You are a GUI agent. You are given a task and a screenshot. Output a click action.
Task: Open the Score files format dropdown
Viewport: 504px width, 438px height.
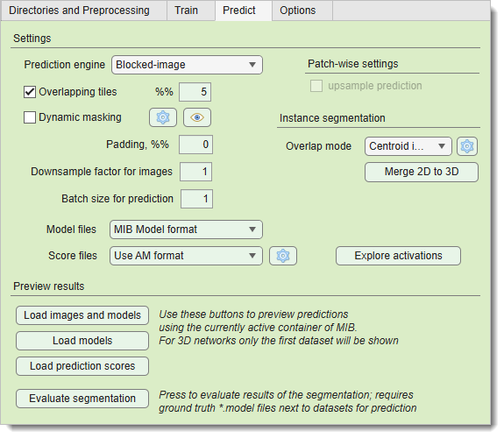point(186,256)
